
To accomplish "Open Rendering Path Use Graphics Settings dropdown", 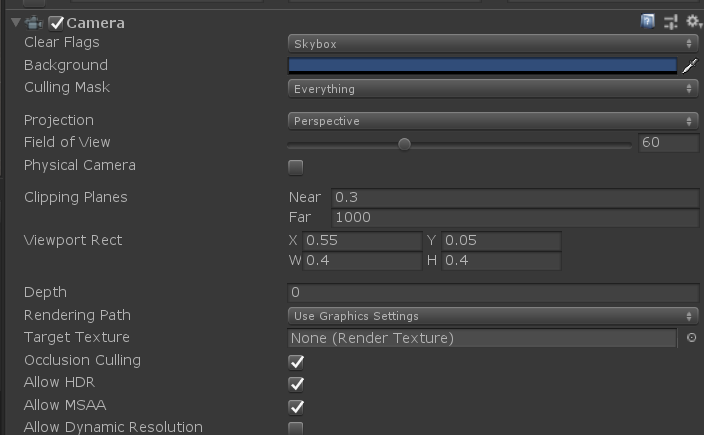I will click(x=493, y=316).
